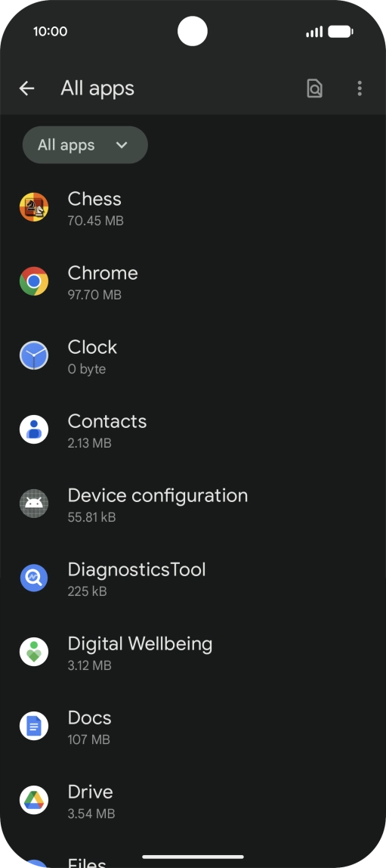
Task: Click the Drive app icon
Action: click(x=34, y=801)
